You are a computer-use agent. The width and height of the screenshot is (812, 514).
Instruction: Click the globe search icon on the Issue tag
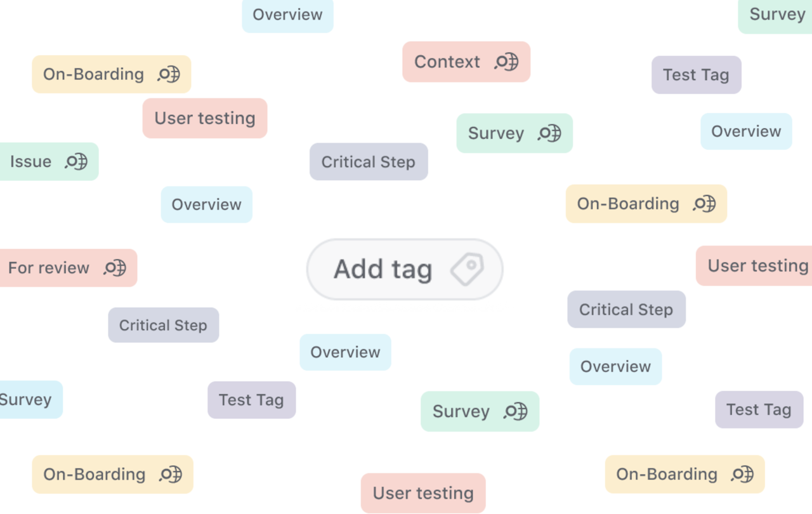click(77, 162)
